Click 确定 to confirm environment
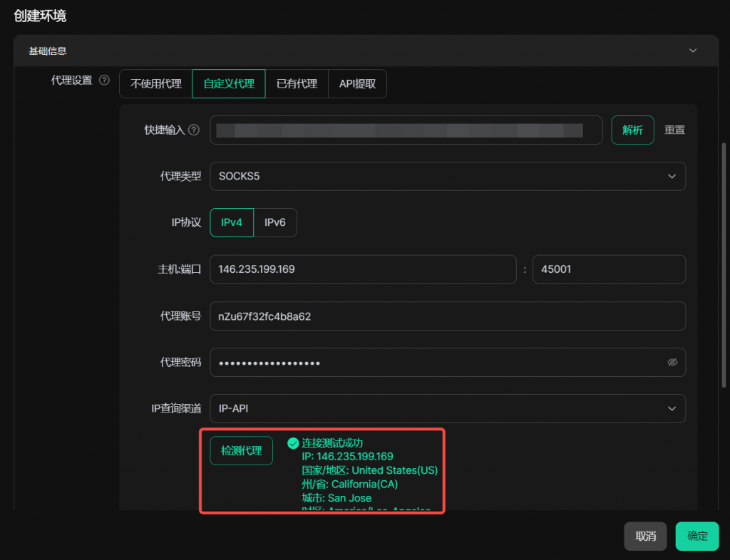This screenshot has height=560, width=730. [x=697, y=536]
